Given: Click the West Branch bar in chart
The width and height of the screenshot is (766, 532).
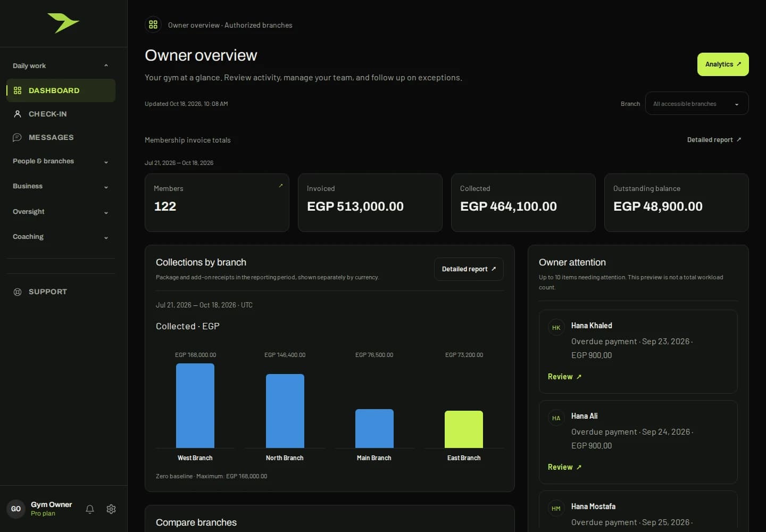Looking at the screenshot, I should (195, 405).
